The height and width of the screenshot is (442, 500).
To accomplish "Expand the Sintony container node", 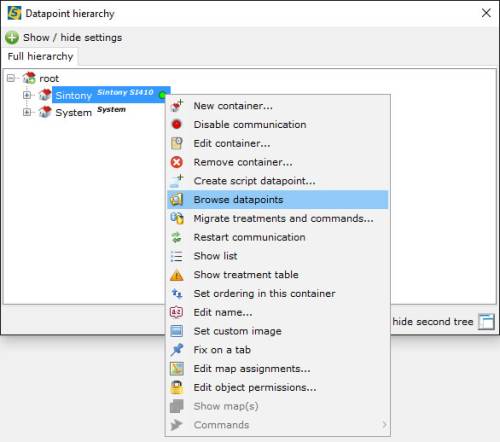I will pyautogui.click(x=27, y=95).
